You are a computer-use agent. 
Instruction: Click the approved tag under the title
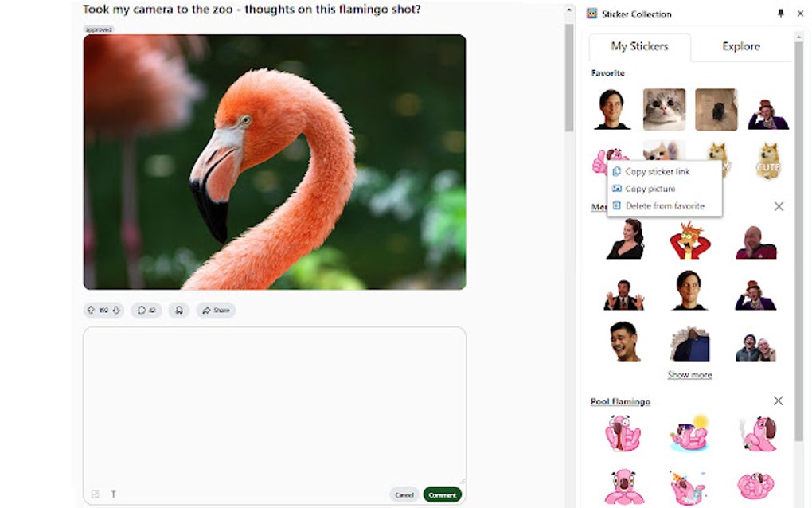[x=99, y=29]
